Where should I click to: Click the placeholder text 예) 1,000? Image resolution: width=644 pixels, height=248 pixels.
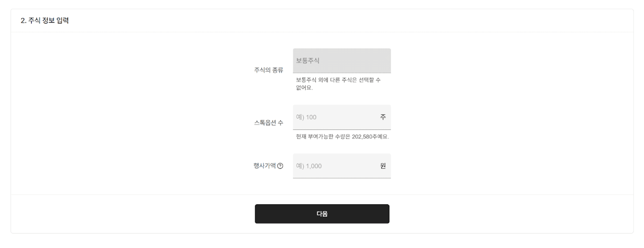tap(309, 166)
